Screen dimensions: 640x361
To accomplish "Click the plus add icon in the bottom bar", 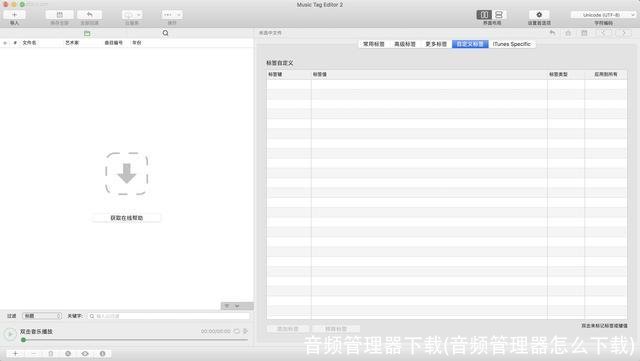I will pos(16,354).
